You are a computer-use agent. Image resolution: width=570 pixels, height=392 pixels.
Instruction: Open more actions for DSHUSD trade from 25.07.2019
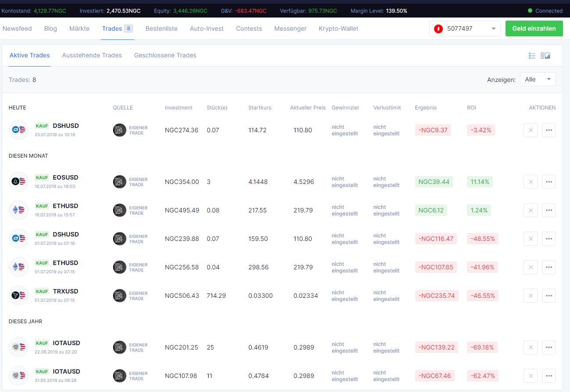549,130
